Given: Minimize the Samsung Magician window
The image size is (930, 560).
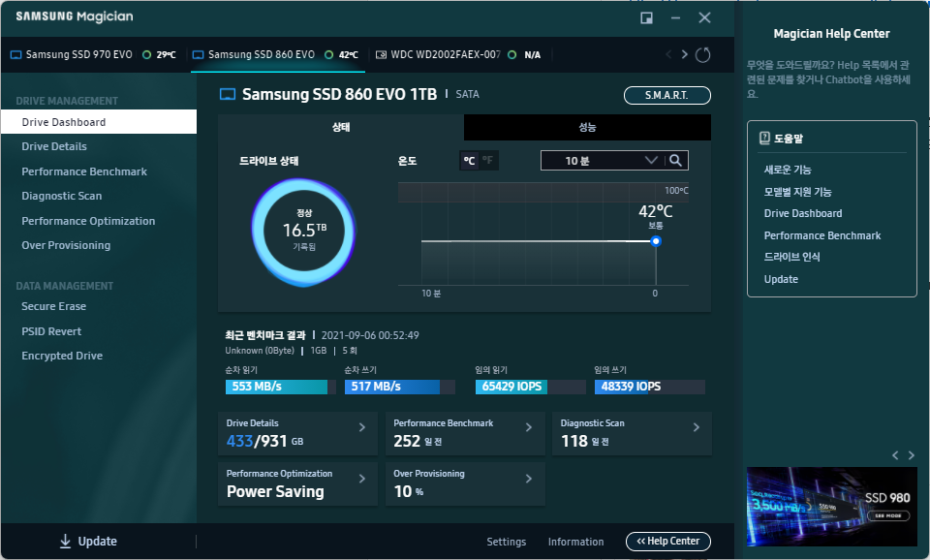Looking at the screenshot, I should [x=675, y=17].
